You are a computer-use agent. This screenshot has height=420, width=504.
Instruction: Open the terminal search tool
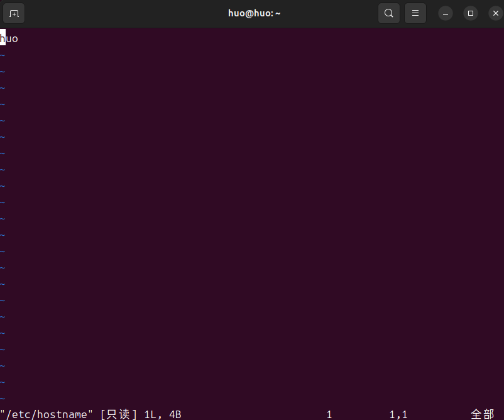coord(388,13)
